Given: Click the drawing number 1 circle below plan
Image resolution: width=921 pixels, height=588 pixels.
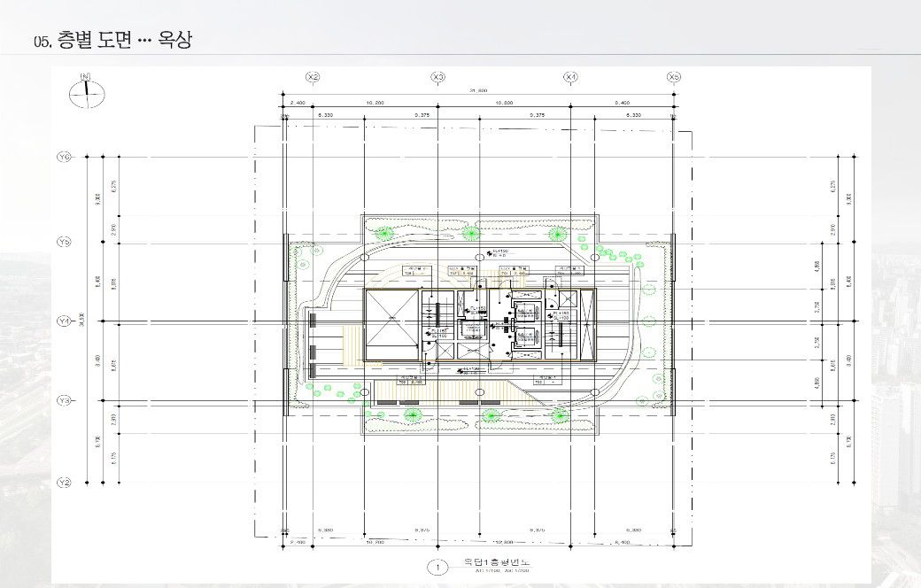Looking at the screenshot, I should [x=435, y=567].
